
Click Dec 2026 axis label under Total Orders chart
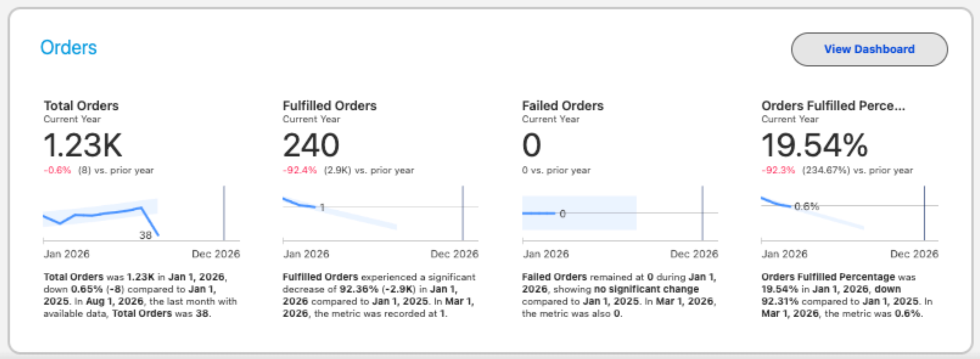point(216,254)
